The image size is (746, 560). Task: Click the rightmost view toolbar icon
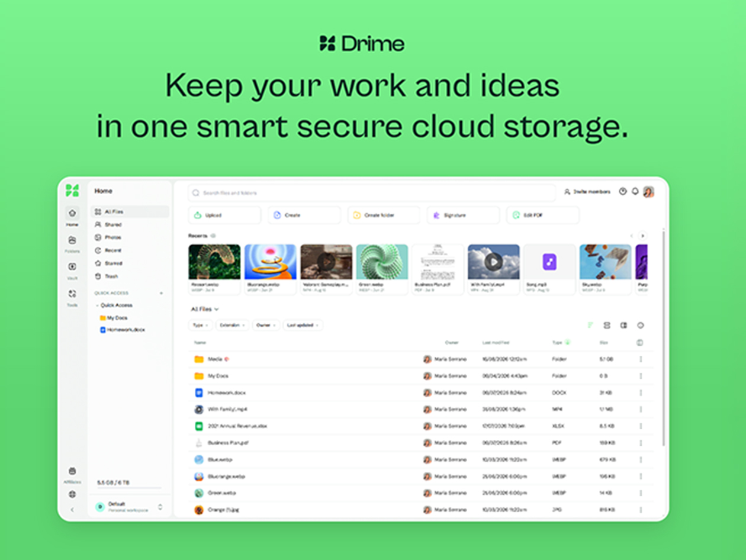640,325
